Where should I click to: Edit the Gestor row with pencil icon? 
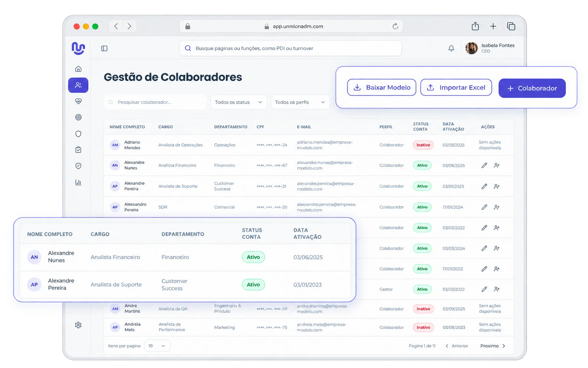click(x=484, y=289)
